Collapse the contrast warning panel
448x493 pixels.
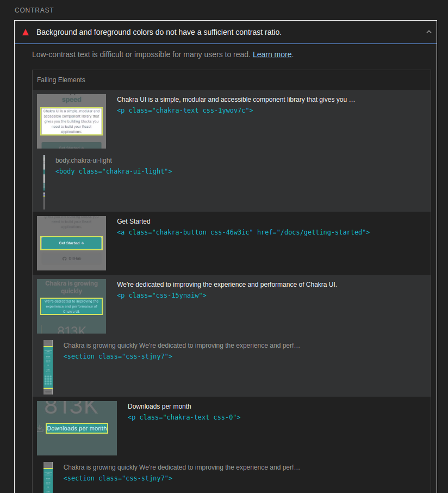[429, 32]
